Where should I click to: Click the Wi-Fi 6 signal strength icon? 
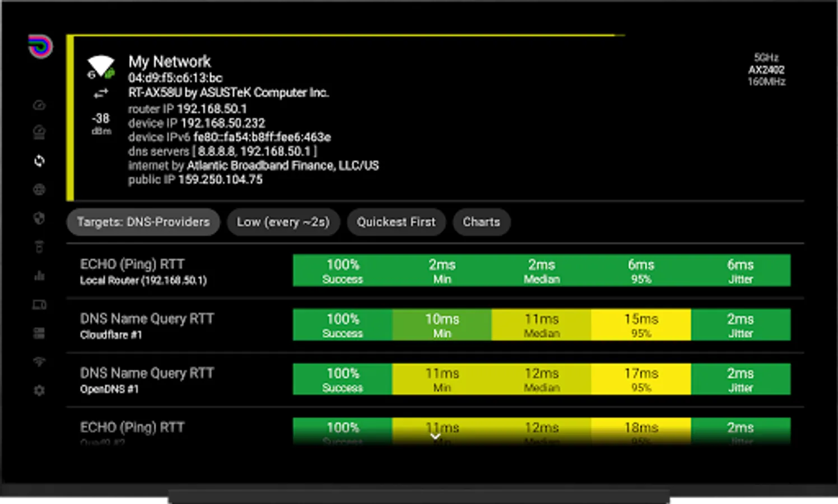click(101, 67)
